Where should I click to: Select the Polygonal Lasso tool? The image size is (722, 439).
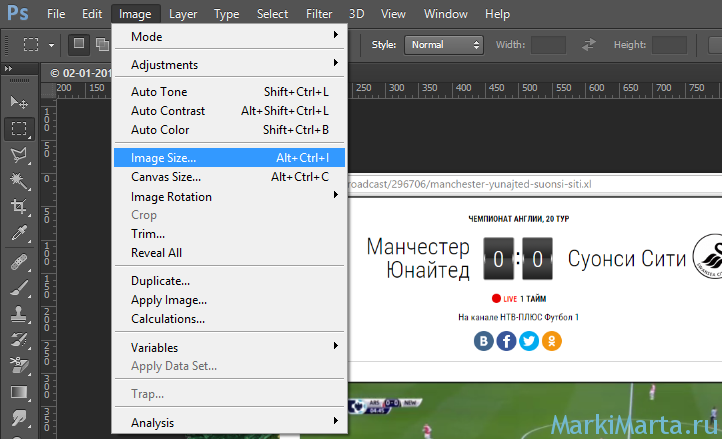(18, 155)
